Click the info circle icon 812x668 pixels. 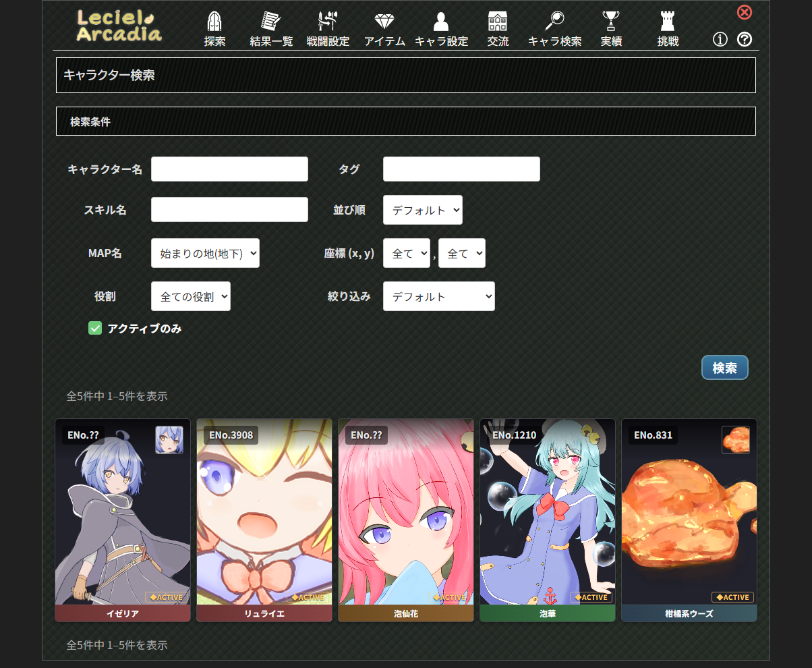point(720,39)
